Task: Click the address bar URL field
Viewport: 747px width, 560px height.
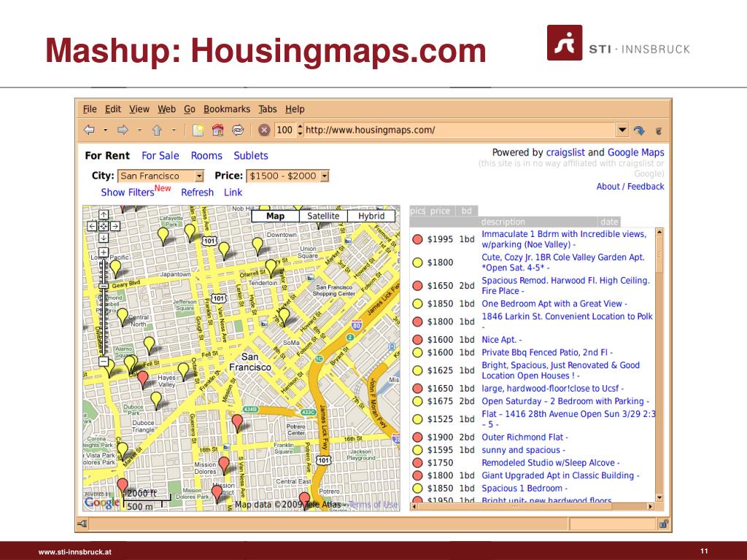Action: 460,130
